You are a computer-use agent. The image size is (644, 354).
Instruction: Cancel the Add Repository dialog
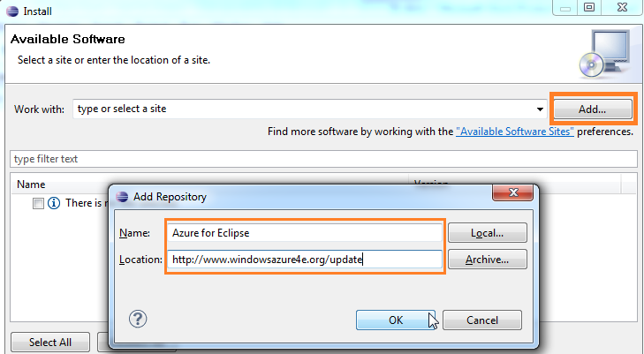pos(482,320)
